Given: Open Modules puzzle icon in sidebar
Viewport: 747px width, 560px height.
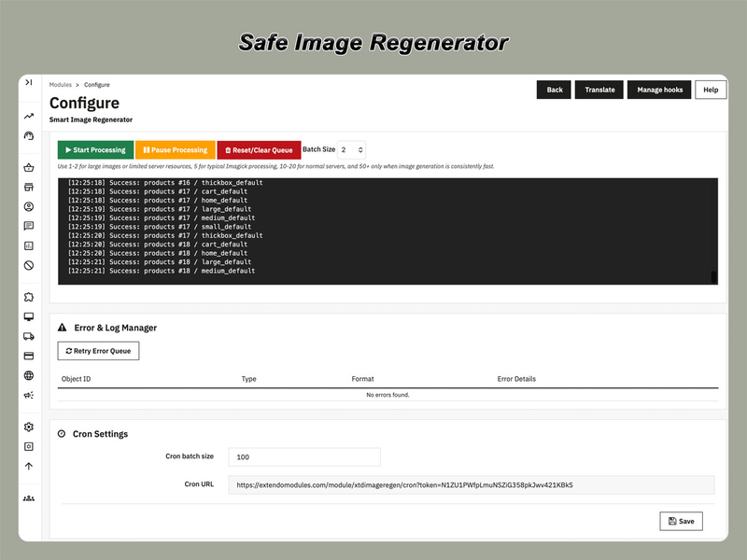Looking at the screenshot, I should click(x=29, y=297).
